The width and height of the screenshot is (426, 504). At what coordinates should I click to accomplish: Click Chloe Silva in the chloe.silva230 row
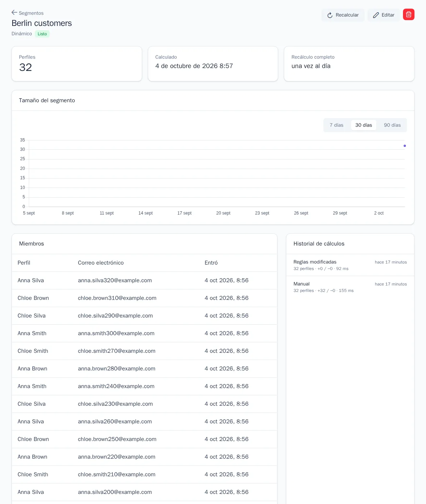32,404
